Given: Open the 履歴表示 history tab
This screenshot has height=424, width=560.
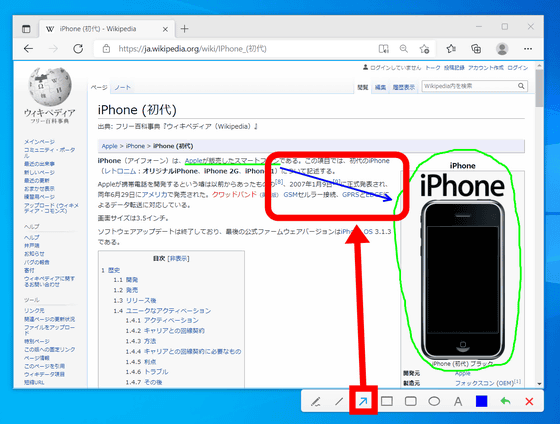Looking at the screenshot, I should tap(404, 87).
